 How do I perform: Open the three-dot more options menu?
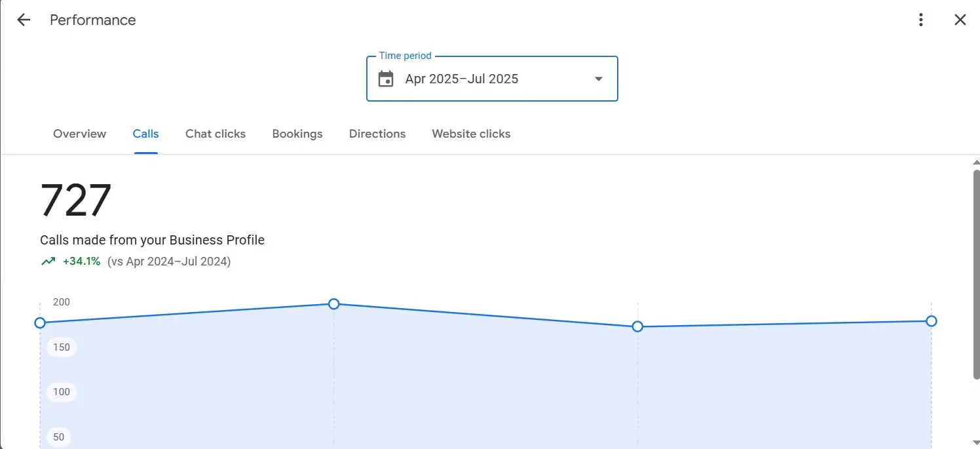(x=921, y=20)
